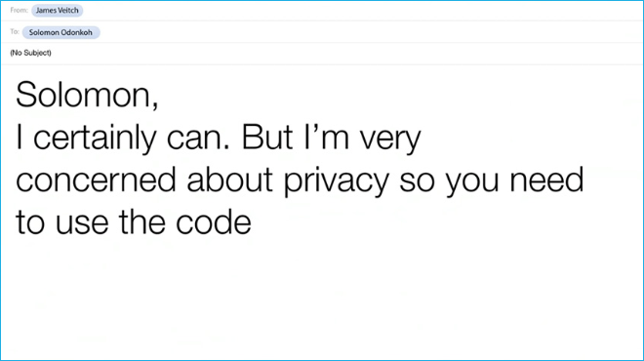Click the To: field label

point(15,31)
